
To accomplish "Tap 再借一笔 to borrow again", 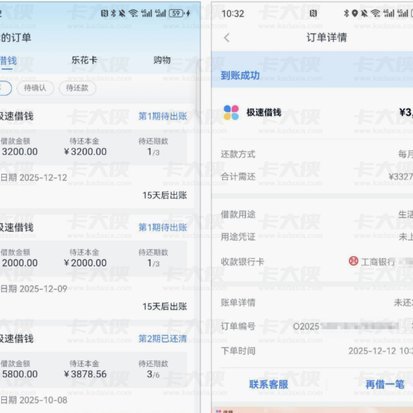I will click(385, 384).
